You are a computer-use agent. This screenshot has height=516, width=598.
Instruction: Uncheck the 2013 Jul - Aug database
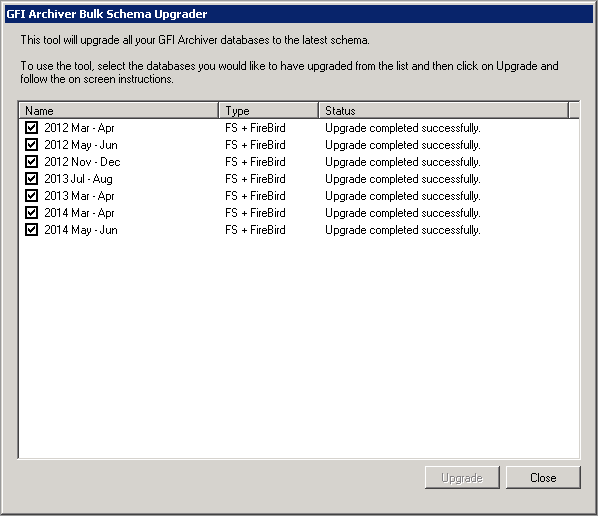31,178
